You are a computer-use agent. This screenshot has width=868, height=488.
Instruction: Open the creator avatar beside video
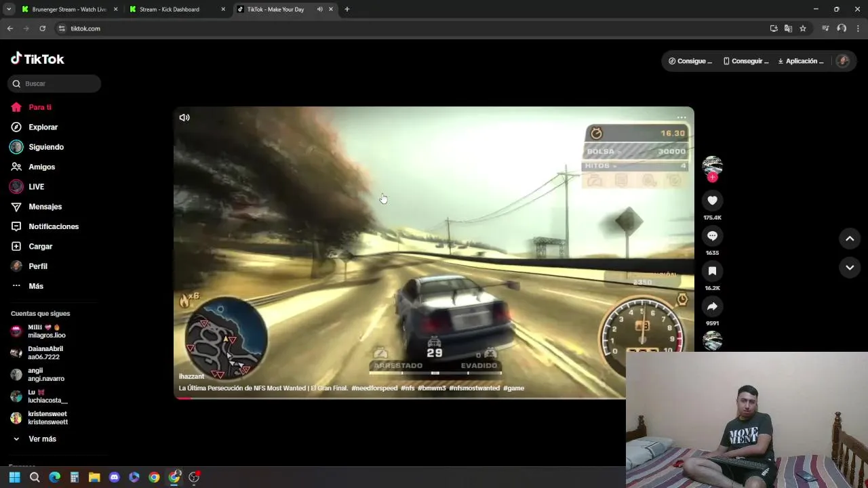(712, 165)
